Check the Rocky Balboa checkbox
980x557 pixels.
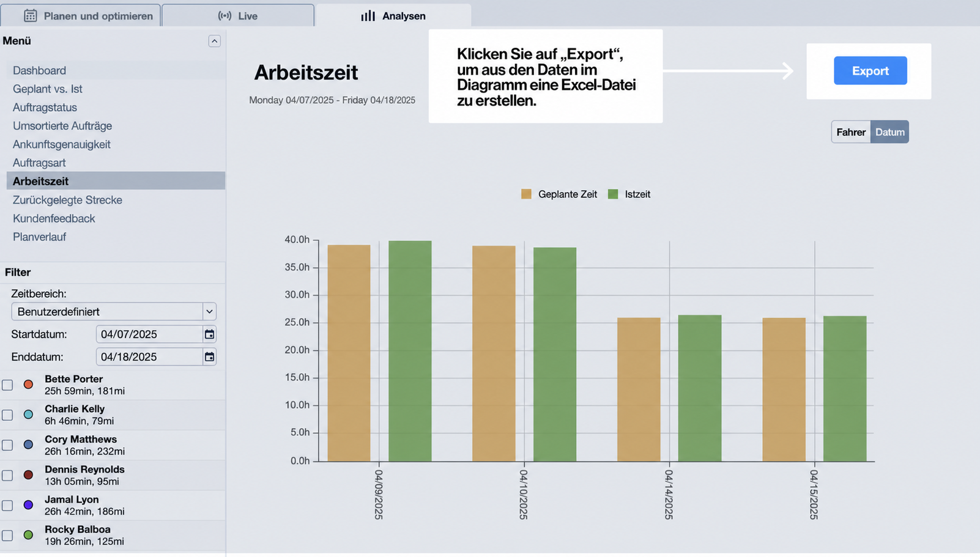(x=7, y=536)
